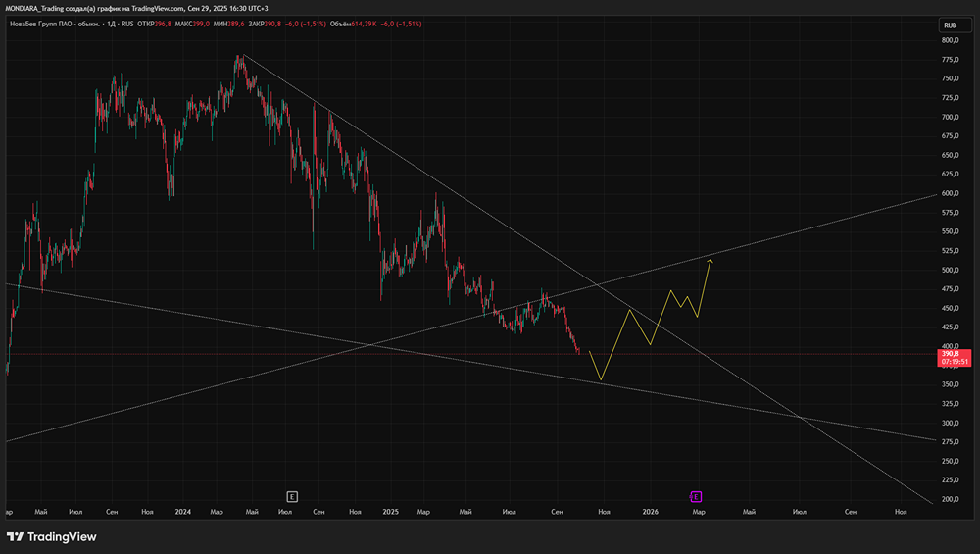Click the 800,0 price axis label
Image resolution: width=980 pixels, height=554 pixels.
coord(950,40)
